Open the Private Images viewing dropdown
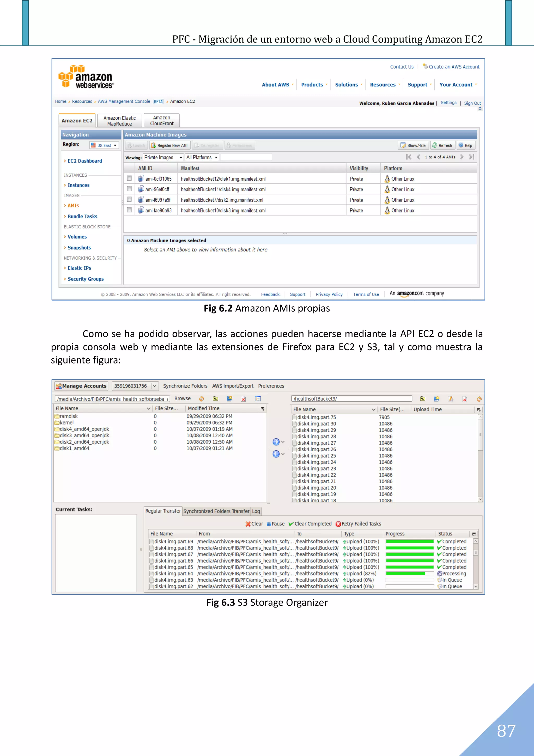 click(163, 157)
